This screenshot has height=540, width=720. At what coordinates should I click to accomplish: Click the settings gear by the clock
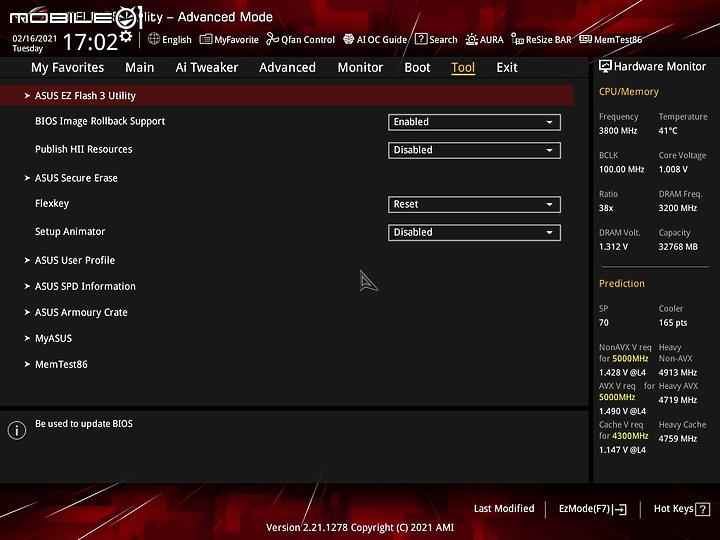point(126,36)
